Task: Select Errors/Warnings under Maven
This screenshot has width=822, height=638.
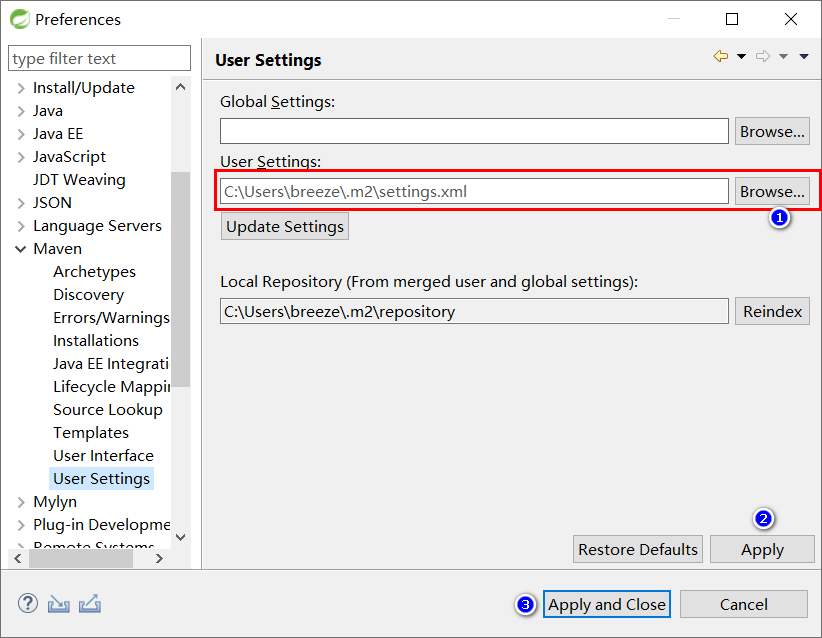Action: (111, 318)
